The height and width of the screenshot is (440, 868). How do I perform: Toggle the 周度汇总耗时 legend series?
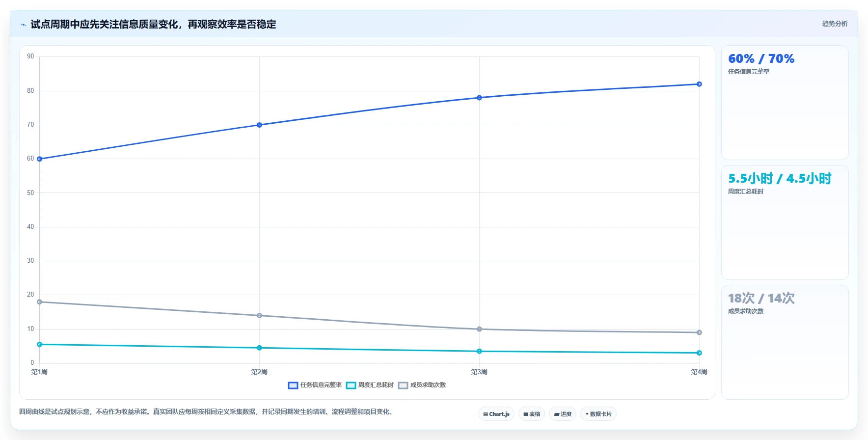pos(370,385)
